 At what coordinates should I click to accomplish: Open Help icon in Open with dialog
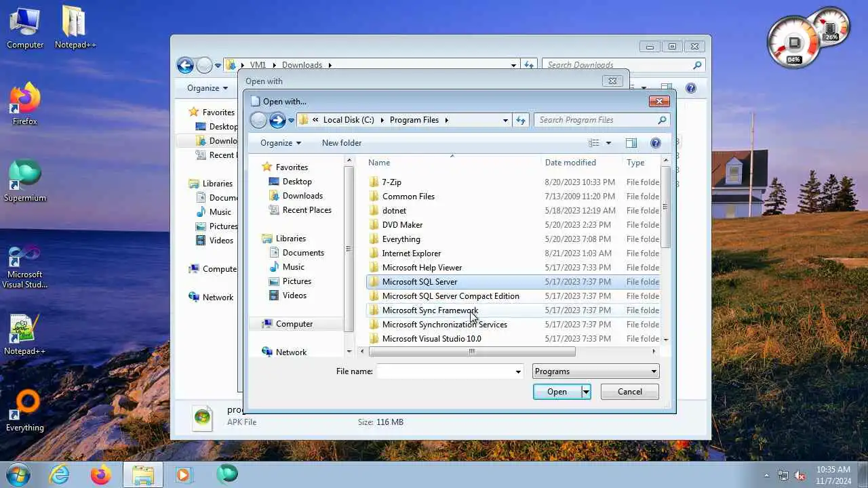coord(656,143)
